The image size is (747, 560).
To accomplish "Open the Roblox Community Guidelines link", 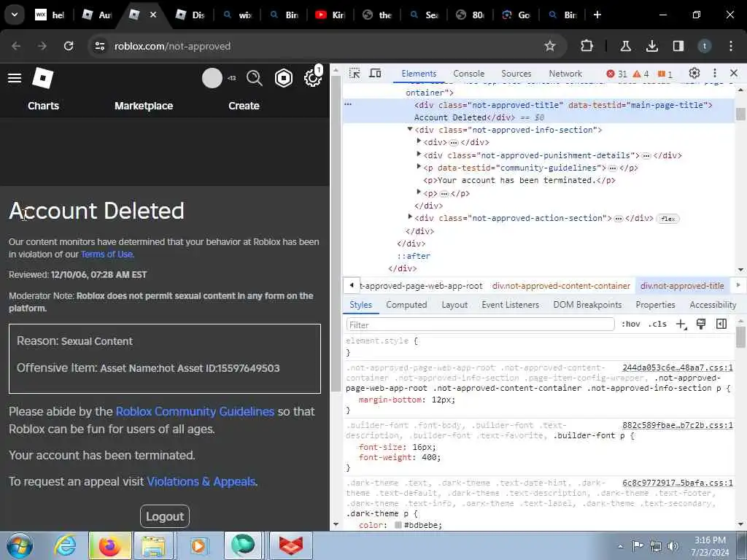I will point(195,411).
